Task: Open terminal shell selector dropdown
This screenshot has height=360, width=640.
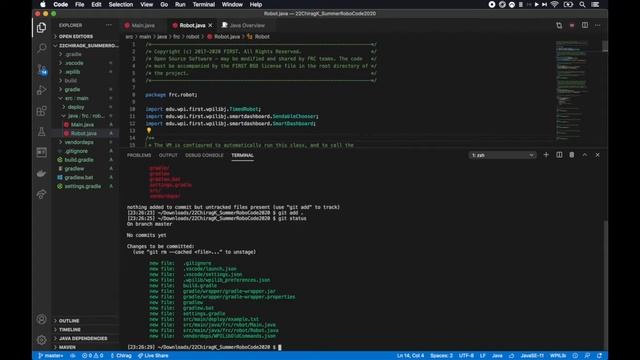Action: point(502,155)
